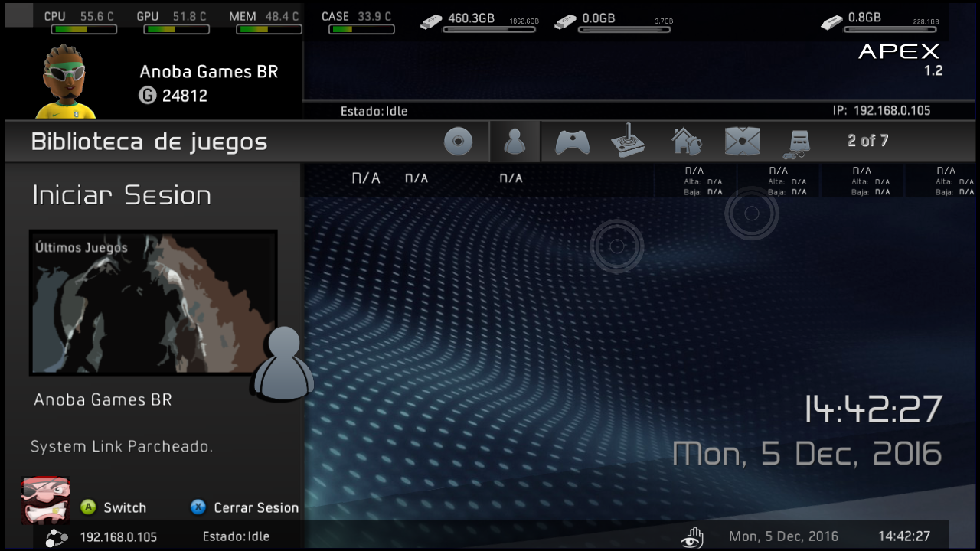The width and height of the screenshot is (980, 551).
Task: Click the network nodes icon beside bottom IP
Action: [56, 537]
